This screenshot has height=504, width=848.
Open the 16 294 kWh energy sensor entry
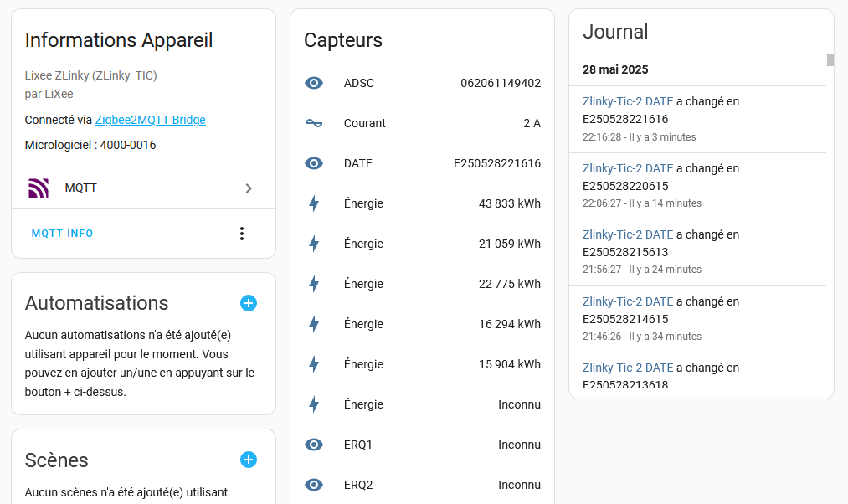[423, 324]
